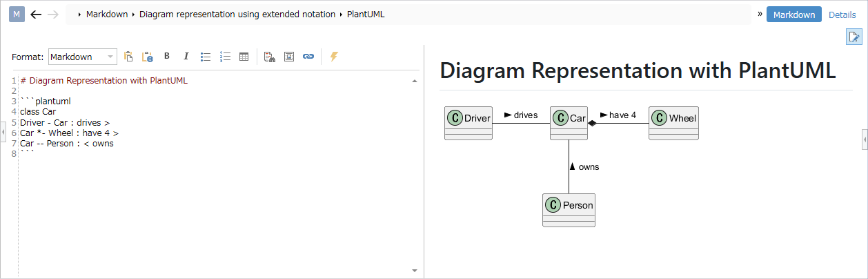Collapse the left side panel handle

pyautogui.click(x=3, y=131)
